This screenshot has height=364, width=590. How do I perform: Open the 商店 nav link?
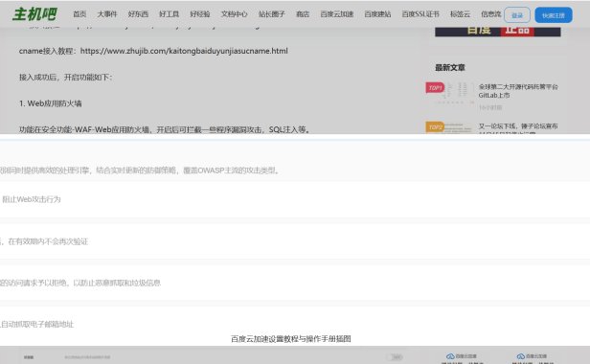(303, 14)
